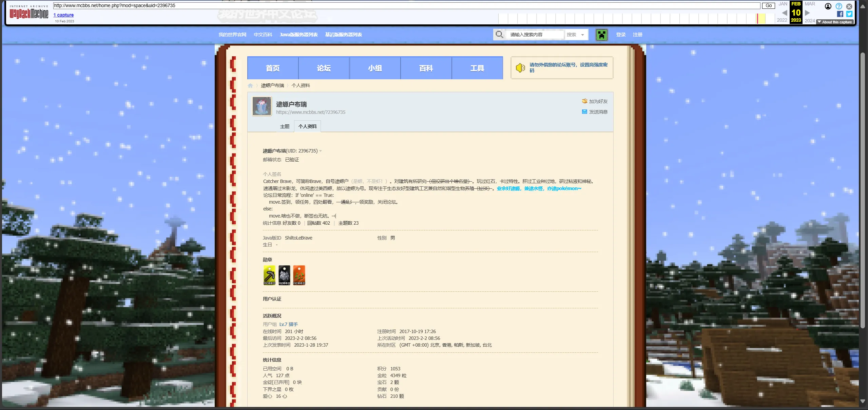Click 回帖数 402 stat link
The height and width of the screenshot is (410, 868).
[319, 223]
